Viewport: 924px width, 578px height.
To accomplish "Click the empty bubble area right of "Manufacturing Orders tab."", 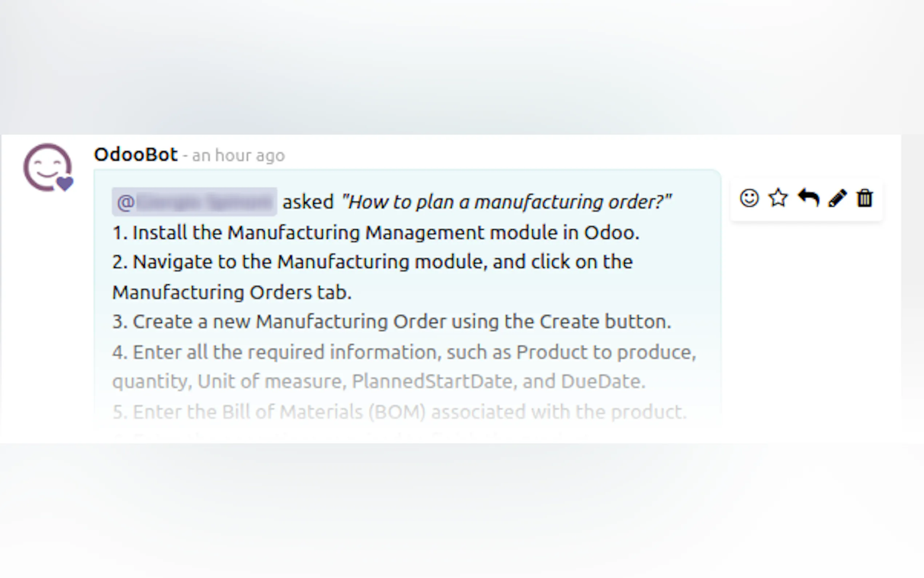I will point(535,292).
